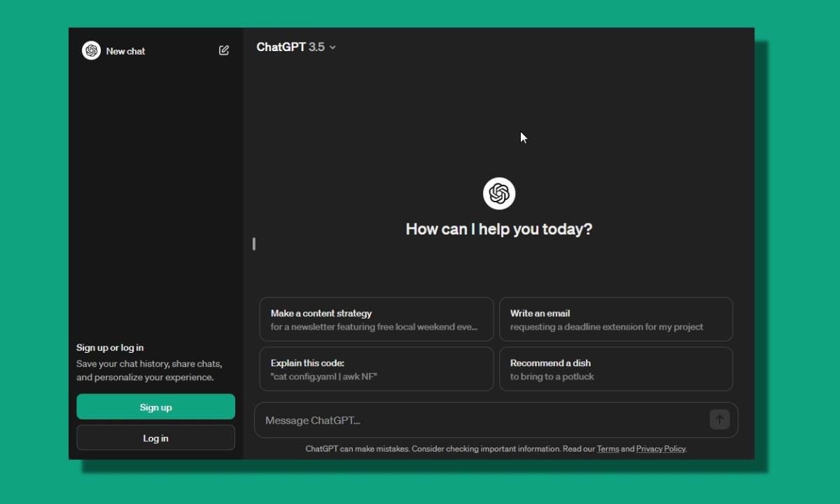
Task: Select the 'Explain this code' suggestion card
Action: tap(375, 369)
